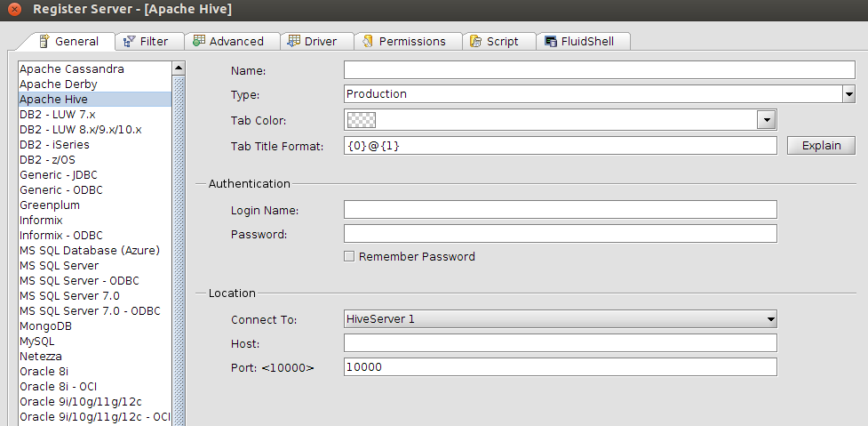
Task: Click the Port field containing 10000
Action: click(561, 366)
